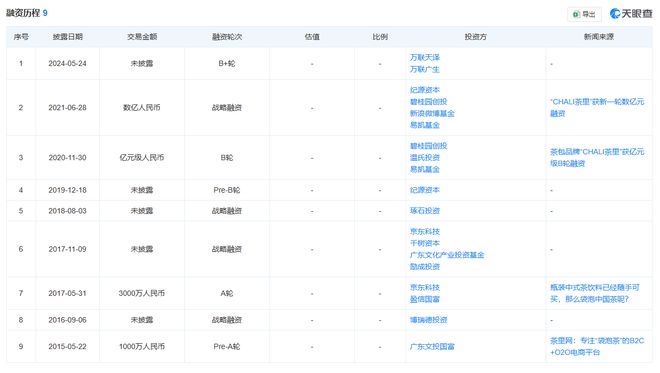Click amount cell 3000万人民币
Image resolution: width=660 pixels, height=373 pixels.
[142, 293]
